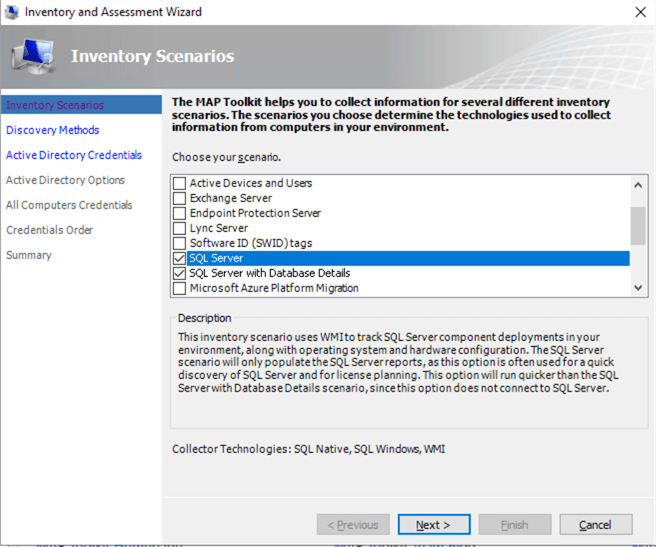
Task: Select the Exchange Server row text
Action: (x=231, y=198)
